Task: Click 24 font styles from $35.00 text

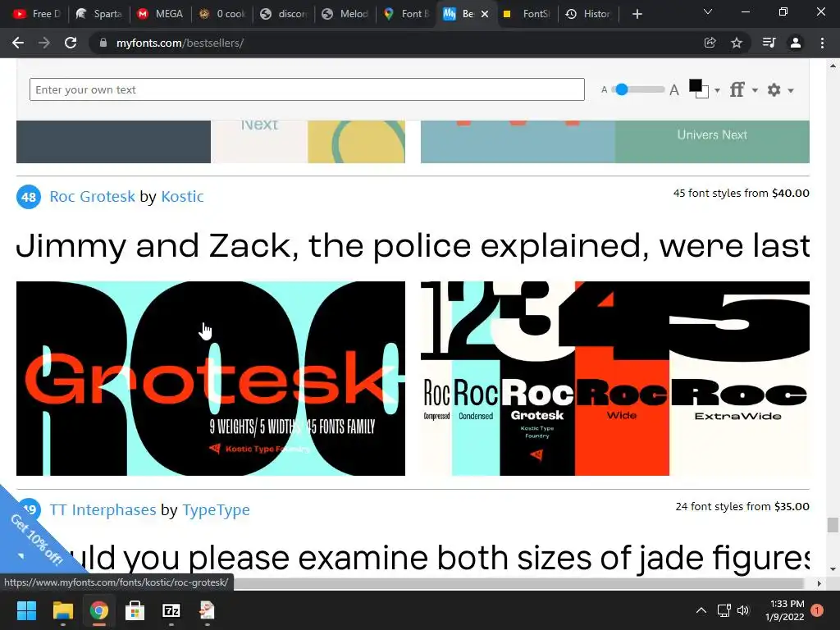Action: coord(742,506)
